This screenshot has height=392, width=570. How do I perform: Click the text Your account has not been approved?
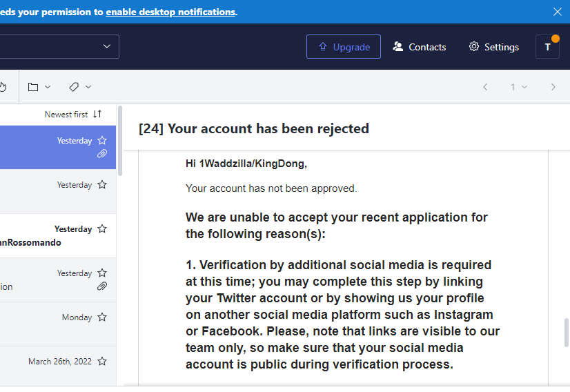(271, 188)
